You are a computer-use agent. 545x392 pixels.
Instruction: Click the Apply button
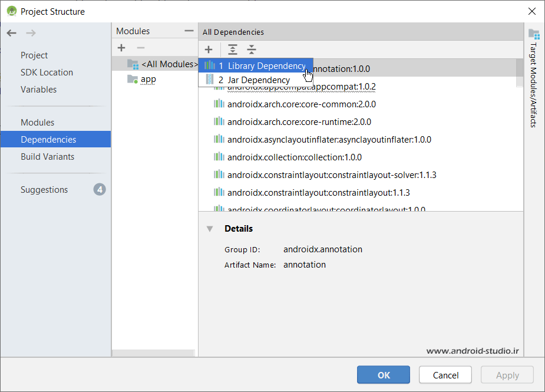click(x=507, y=374)
